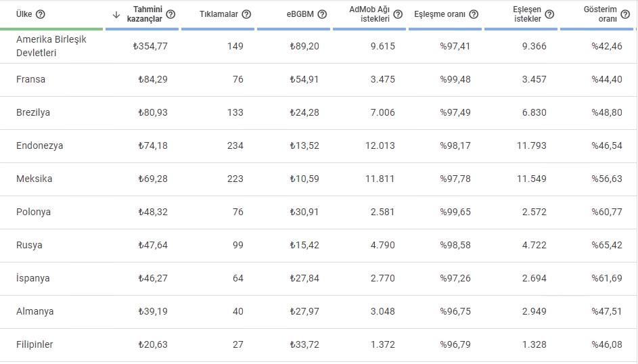This screenshot has height=364, width=638.
Task: Sort by the eBGBM column header
Action: click(300, 14)
